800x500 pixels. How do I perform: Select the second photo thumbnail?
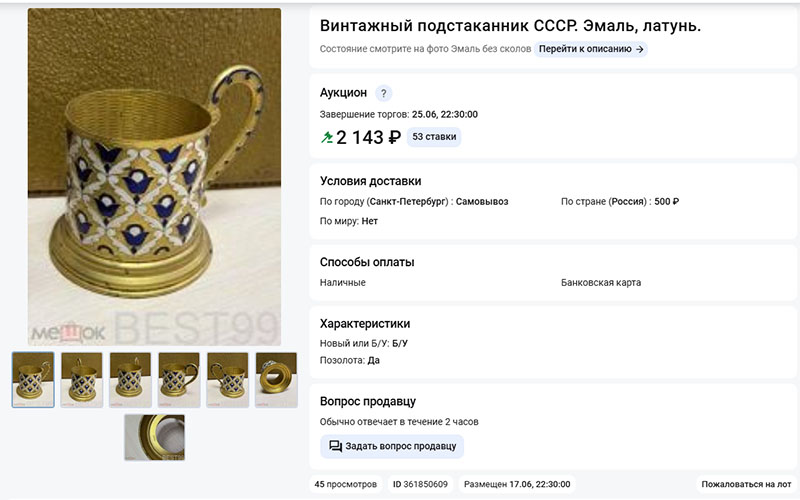[x=82, y=380]
